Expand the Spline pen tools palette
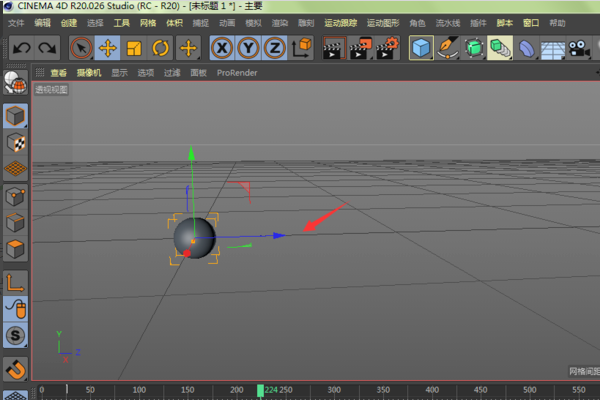 (448, 47)
